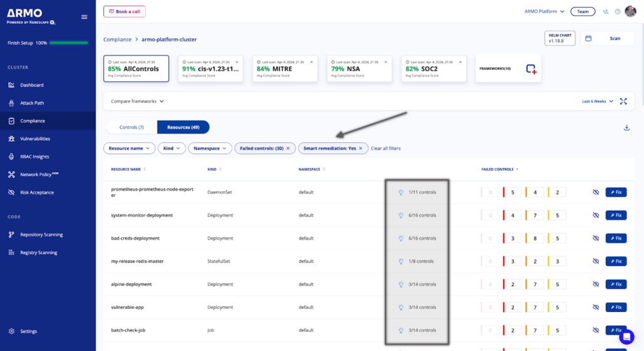Open Settings in sidebar
This screenshot has height=351, width=644.
[x=28, y=331]
